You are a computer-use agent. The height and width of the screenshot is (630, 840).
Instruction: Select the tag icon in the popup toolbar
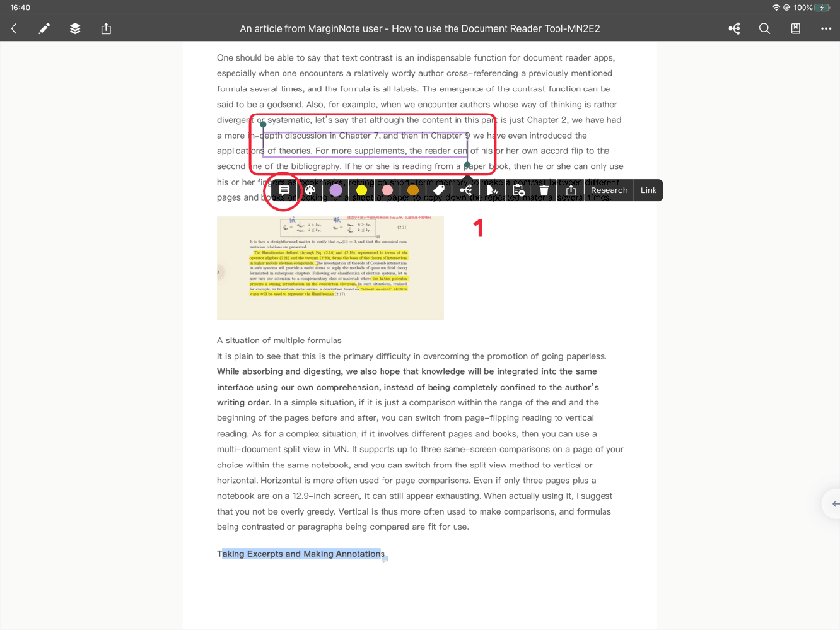438,190
